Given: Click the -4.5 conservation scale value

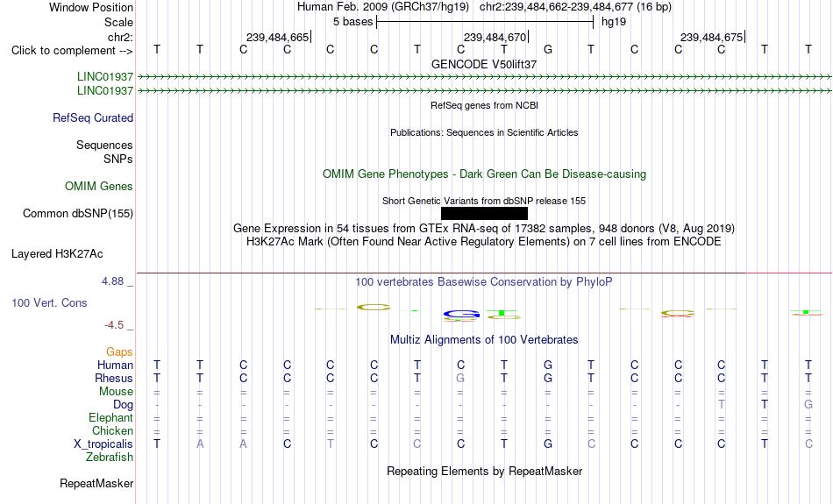Looking at the screenshot, I should [x=114, y=325].
